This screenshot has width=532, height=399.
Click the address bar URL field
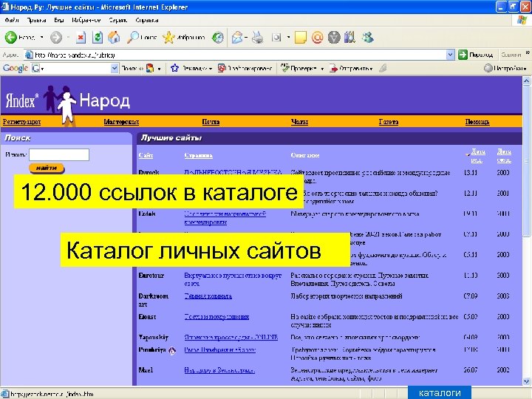[240, 55]
